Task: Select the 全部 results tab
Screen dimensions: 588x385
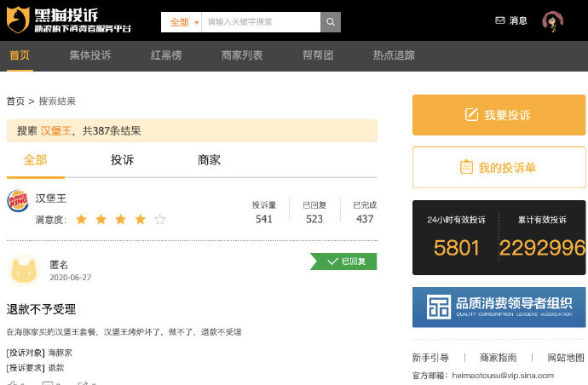Action: pyautogui.click(x=35, y=160)
